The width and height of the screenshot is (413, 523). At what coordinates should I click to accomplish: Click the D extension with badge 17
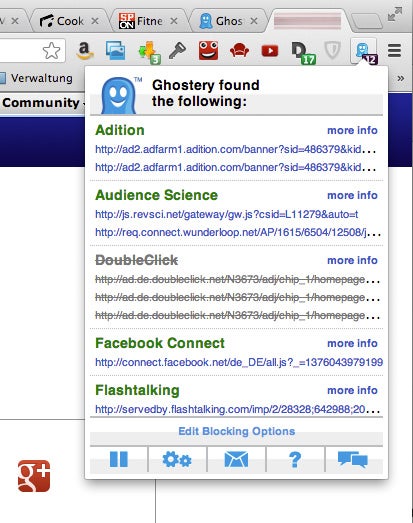[303, 52]
